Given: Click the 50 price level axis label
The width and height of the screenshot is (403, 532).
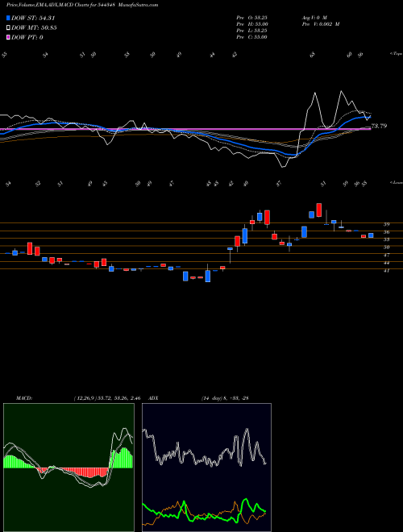Looking at the screenshot, I should click(386, 247).
